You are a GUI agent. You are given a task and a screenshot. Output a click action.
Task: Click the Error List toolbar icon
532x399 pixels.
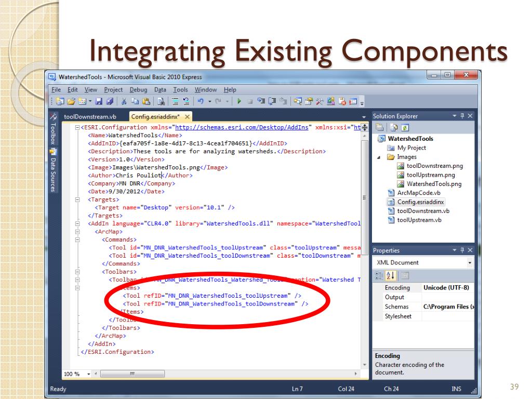tap(342, 101)
